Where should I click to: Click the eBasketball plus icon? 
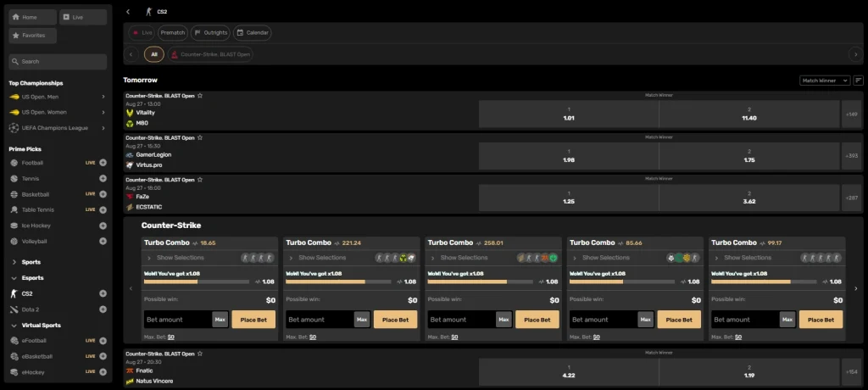pyautogui.click(x=103, y=356)
